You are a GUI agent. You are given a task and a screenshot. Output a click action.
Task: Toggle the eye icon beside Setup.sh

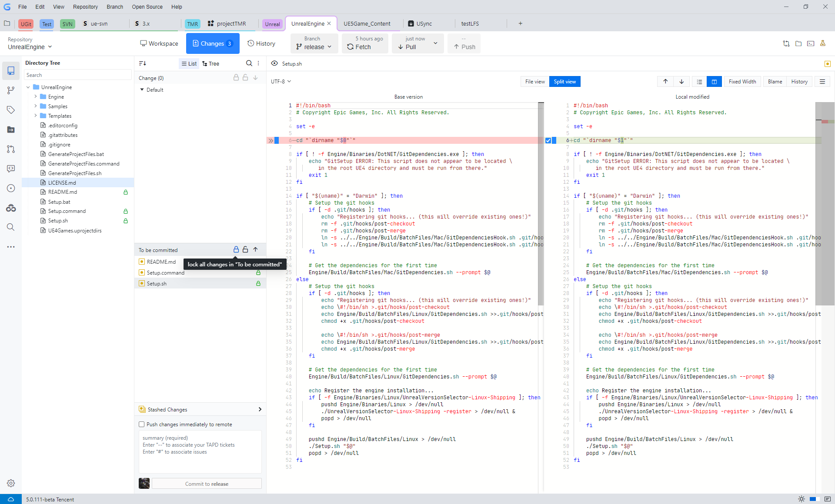(274, 63)
